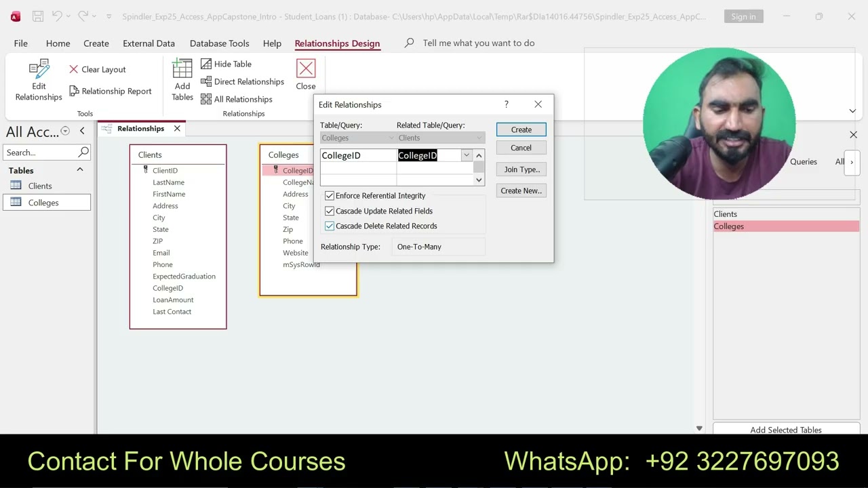Show Direct Relationships
Image resolution: width=868 pixels, height=488 pixels.
coord(242,81)
